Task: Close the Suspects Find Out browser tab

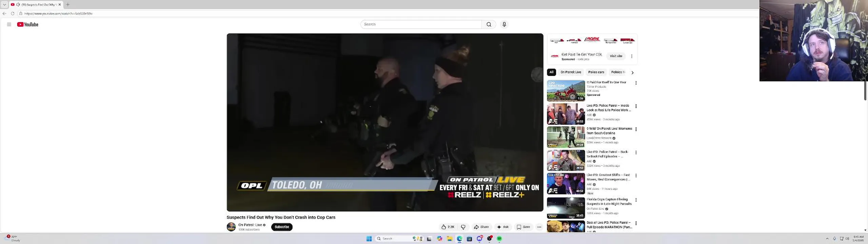Action: [60, 4]
